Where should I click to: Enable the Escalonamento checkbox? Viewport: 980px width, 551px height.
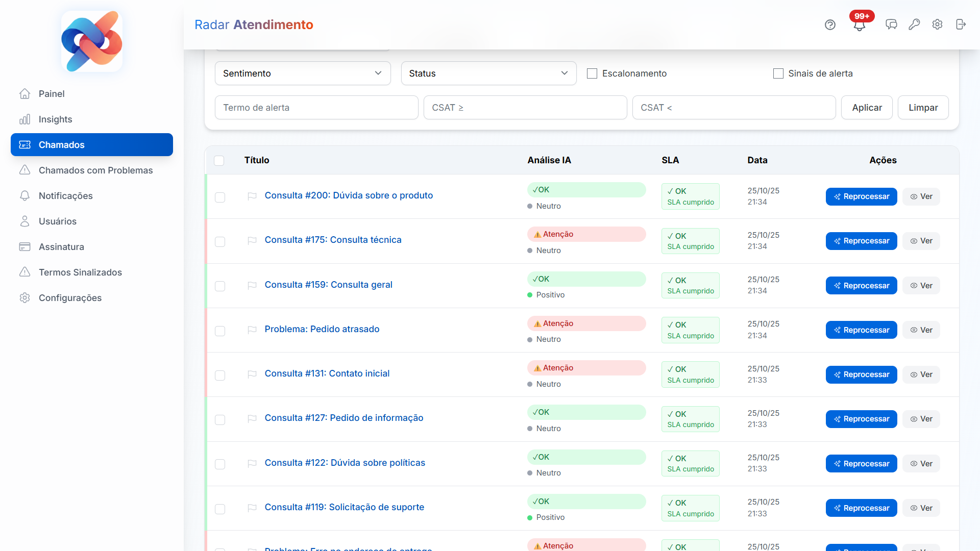pos(592,73)
